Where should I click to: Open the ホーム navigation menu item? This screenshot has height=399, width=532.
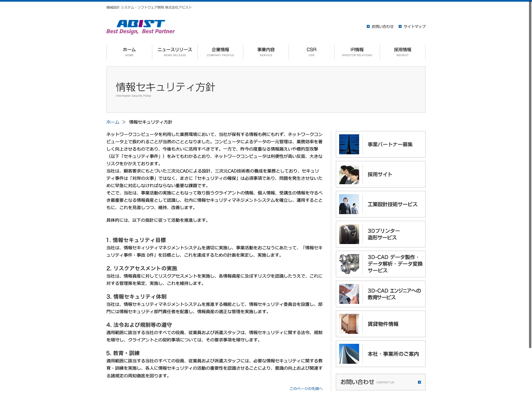click(129, 52)
